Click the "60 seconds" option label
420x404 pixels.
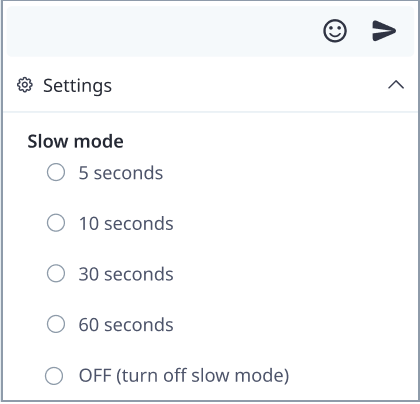click(126, 325)
